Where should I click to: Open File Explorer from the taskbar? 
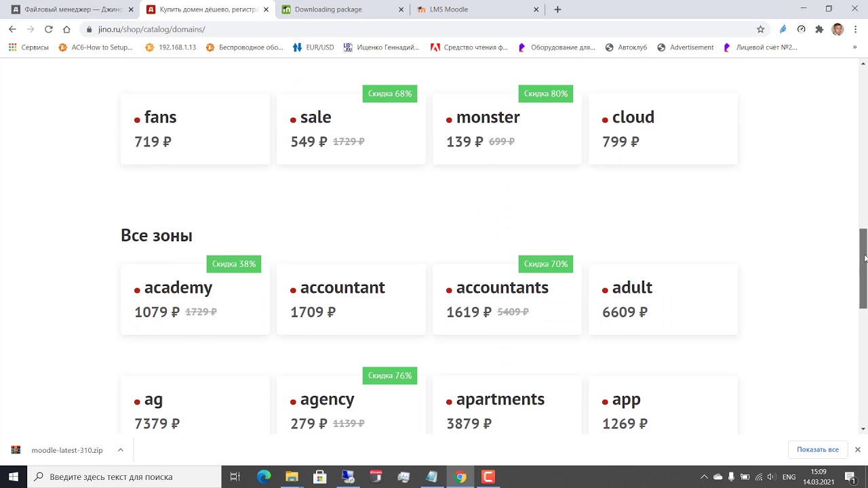[292, 476]
